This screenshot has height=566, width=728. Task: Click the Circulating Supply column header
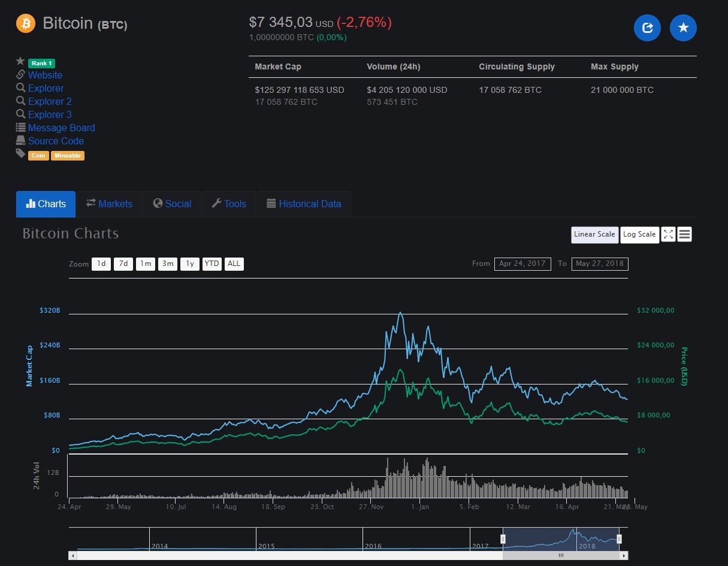[516, 66]
